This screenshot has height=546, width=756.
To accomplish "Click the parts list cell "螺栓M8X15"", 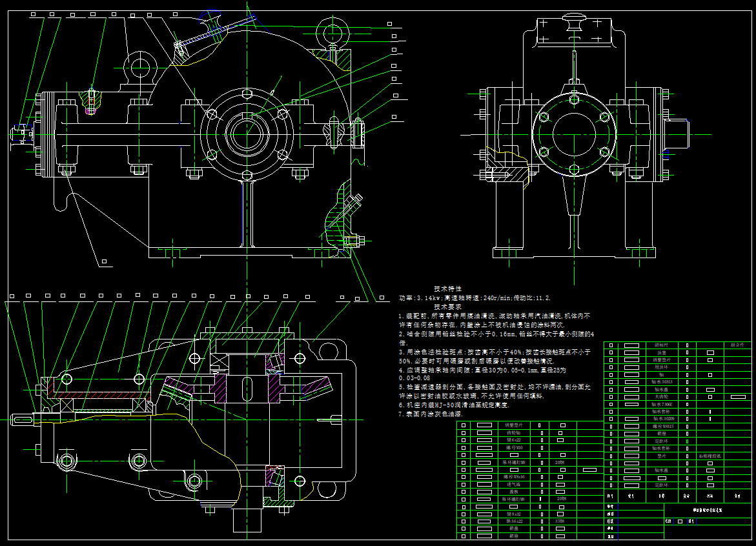I will click(662, 426).
